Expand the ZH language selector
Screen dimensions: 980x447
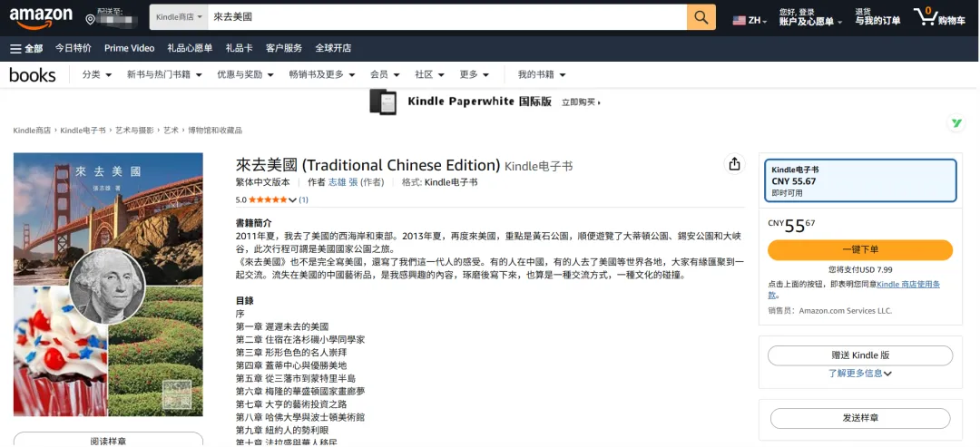coord(758,21)
